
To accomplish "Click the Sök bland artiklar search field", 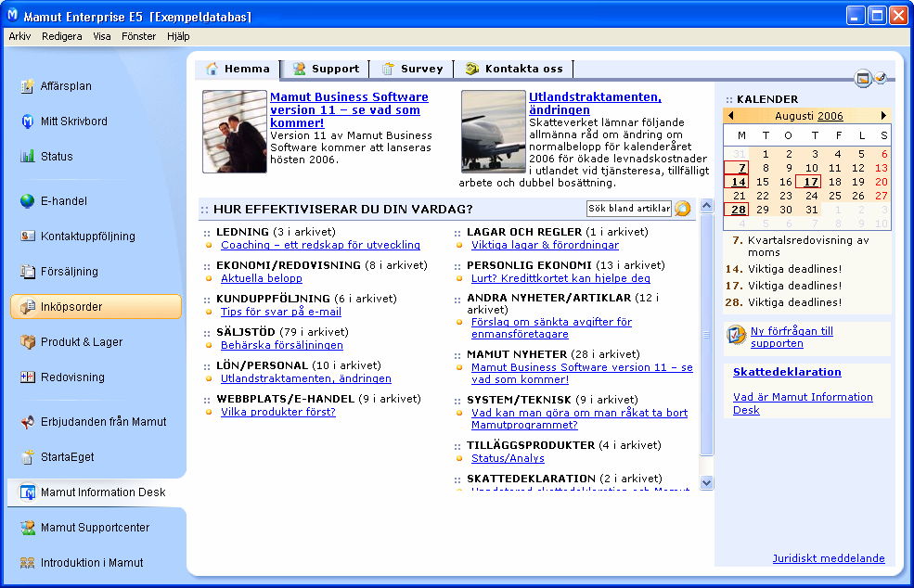I will (x=629, y=209).
